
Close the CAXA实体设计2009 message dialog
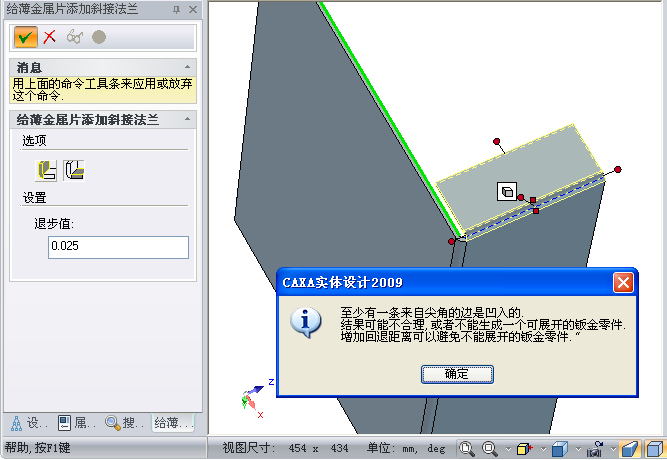623,283
